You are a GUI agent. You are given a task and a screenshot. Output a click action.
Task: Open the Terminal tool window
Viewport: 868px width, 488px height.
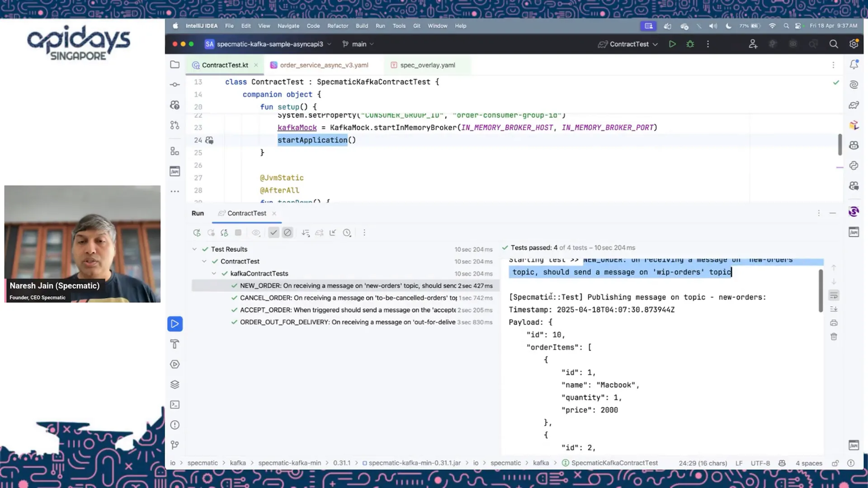point(175,405)
